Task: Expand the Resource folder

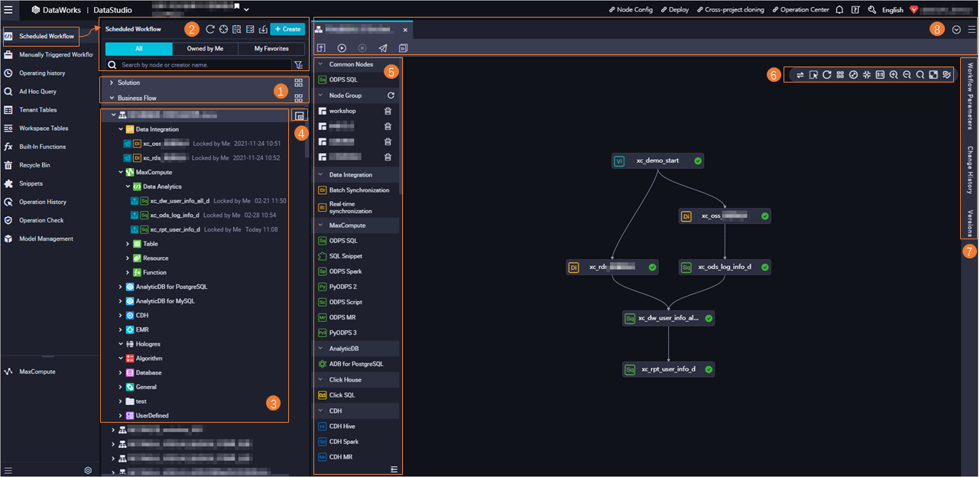Action: point(128,258)
